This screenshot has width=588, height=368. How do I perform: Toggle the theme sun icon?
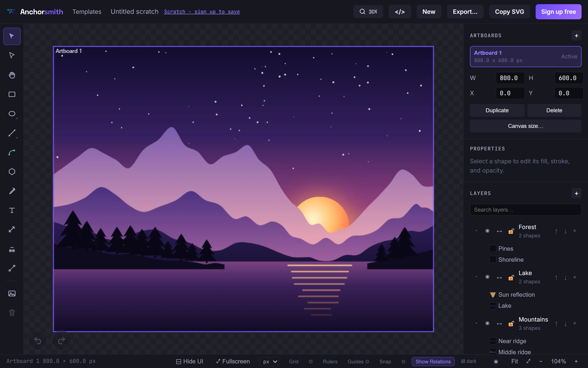tap(496, 362)
